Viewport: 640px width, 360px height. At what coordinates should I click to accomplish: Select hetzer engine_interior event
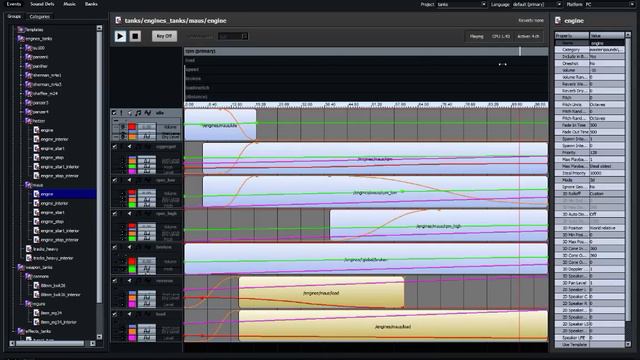(x=54, y=139)
